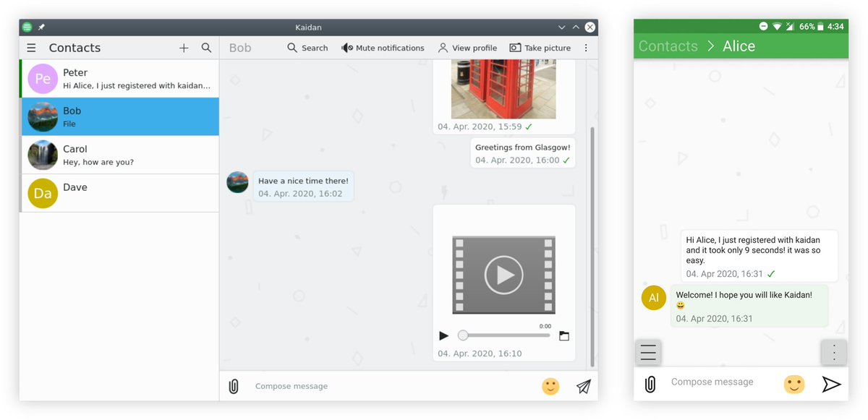Open the Dave conversation

point(119,193)
